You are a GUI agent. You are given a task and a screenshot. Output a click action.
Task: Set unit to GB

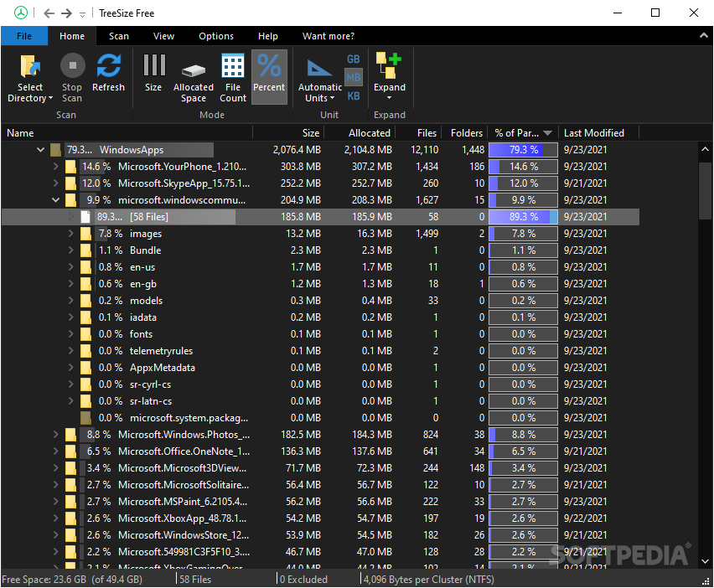click(354, 59)
